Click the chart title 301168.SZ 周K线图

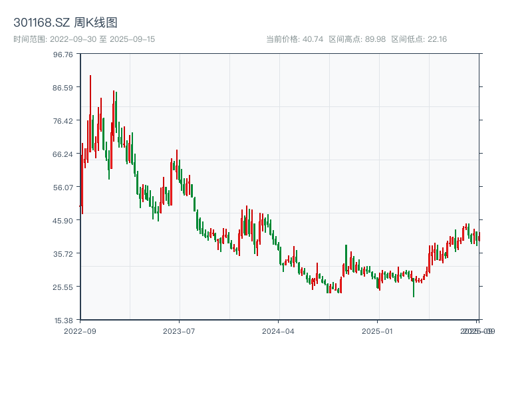[66, 21]
